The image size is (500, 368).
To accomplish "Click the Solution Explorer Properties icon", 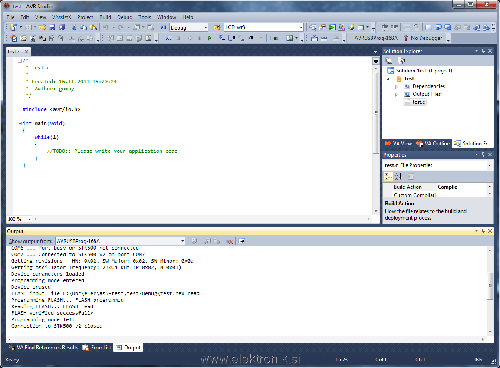I will point(389,61).
